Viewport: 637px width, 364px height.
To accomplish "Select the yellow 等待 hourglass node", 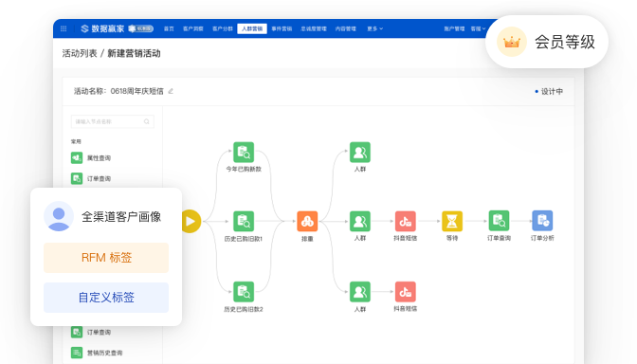I will [x=452, y=222].
